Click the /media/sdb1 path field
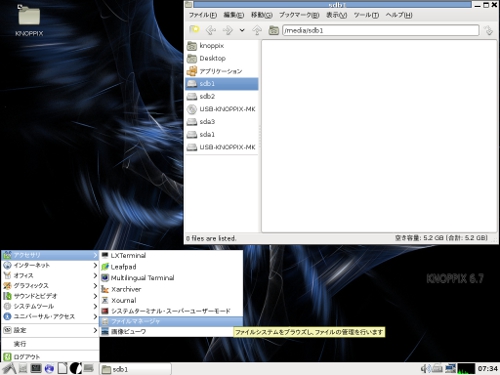Viewport: 500px width, 375px height. click(380, 30)
